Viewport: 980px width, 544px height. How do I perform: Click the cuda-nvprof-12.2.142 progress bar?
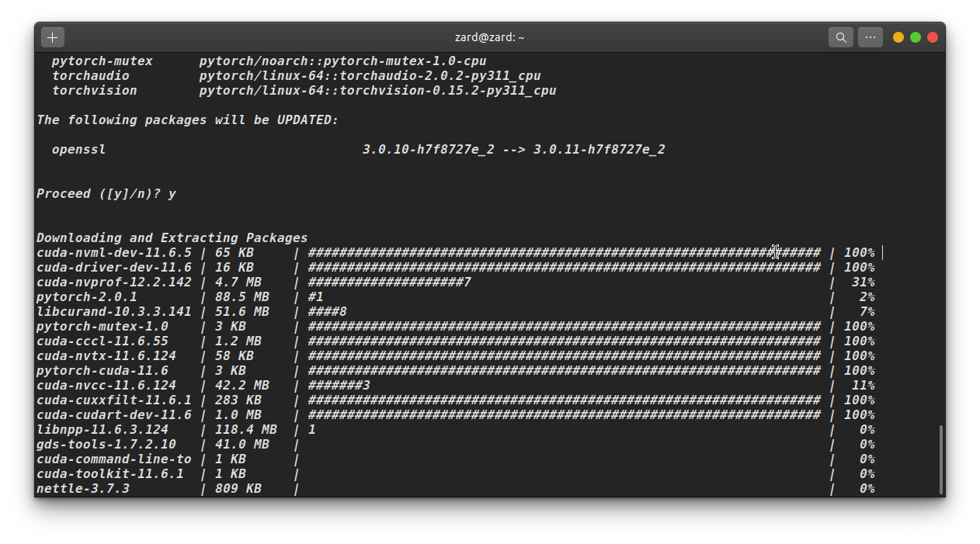click(x=389, y=282)
